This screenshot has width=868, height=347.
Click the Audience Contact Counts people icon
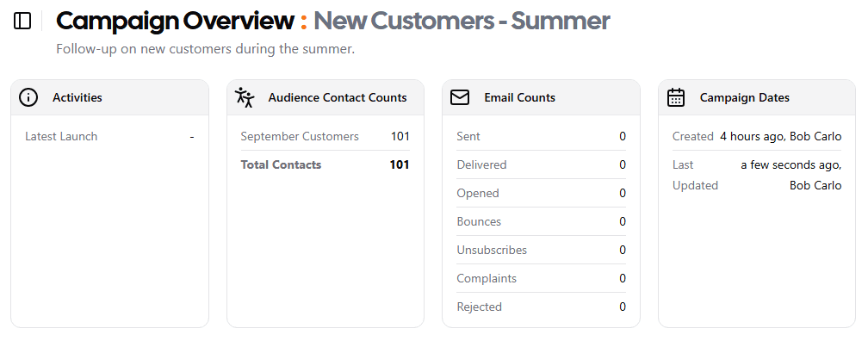click(x=245, y=97)
